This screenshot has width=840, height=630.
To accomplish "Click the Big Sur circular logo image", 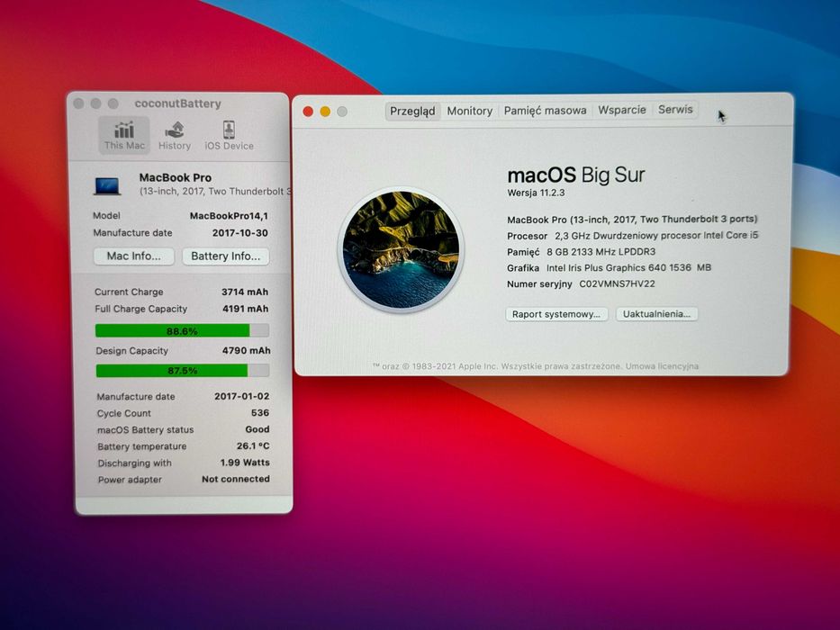I will 402,249.
